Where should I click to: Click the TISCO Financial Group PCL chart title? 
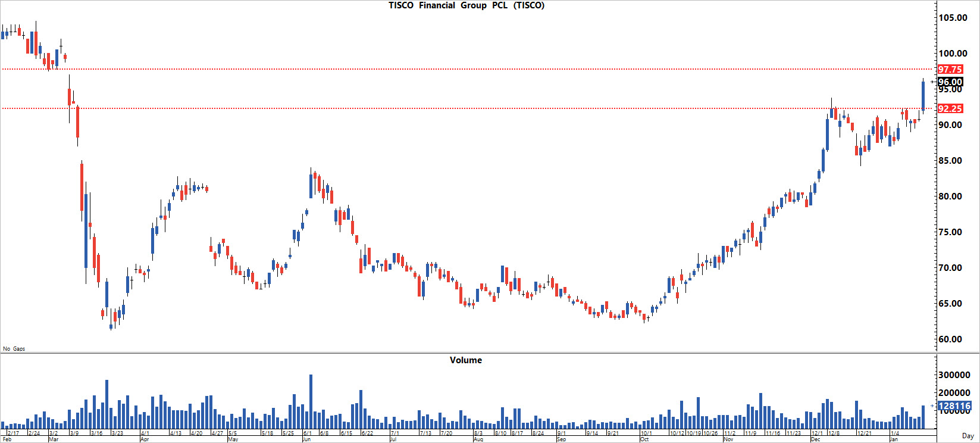[466, 5]
